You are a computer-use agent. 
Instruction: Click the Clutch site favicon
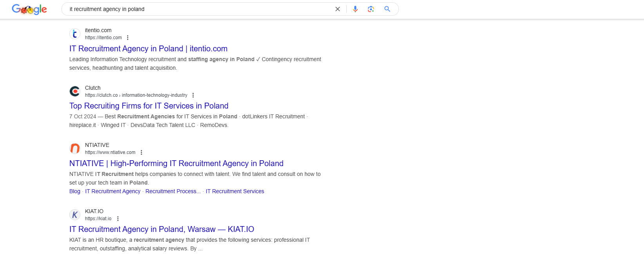tap(75, 91)
